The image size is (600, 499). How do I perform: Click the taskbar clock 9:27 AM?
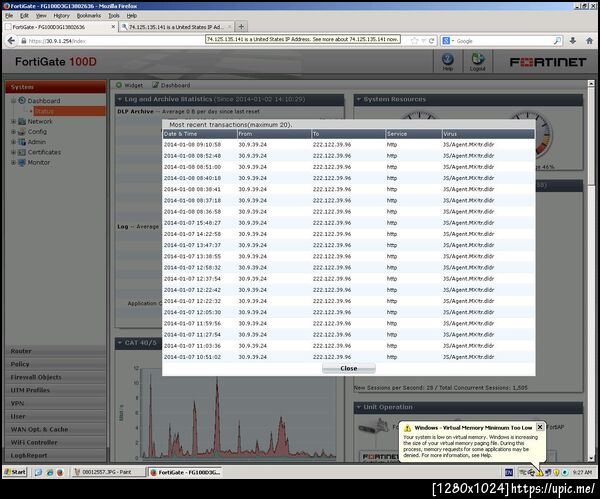coord(582,473)
